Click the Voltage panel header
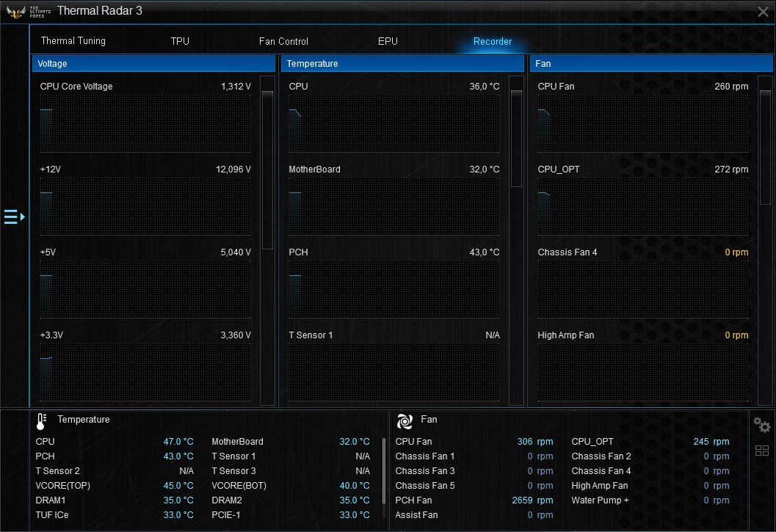The height and width of the screenshot is (532, 776). click(x=153, y=63)
